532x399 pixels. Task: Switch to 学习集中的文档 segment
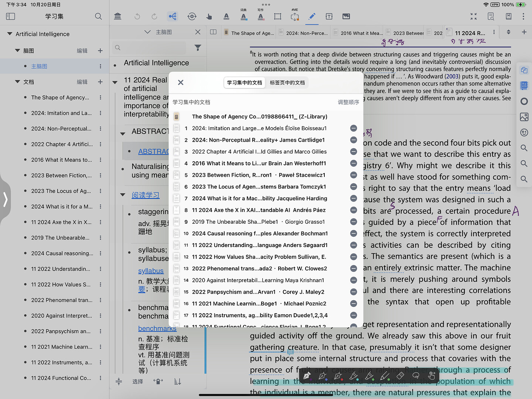coord(245,82)
